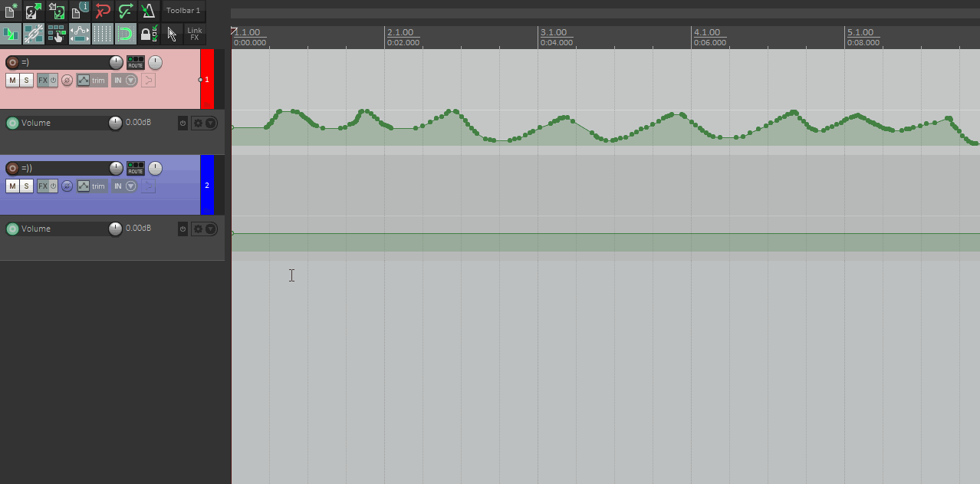Click volume knob on track =)
The width and height of the screenshot is (980, 484).
[116, 62]
